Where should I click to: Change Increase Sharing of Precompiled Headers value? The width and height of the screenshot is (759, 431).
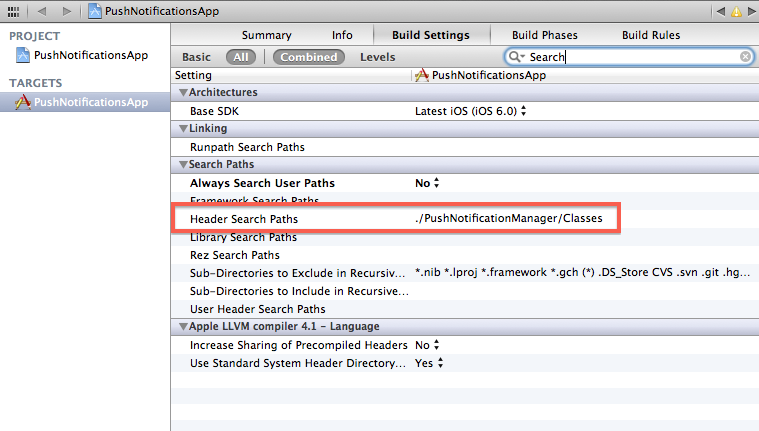[427, 345]
